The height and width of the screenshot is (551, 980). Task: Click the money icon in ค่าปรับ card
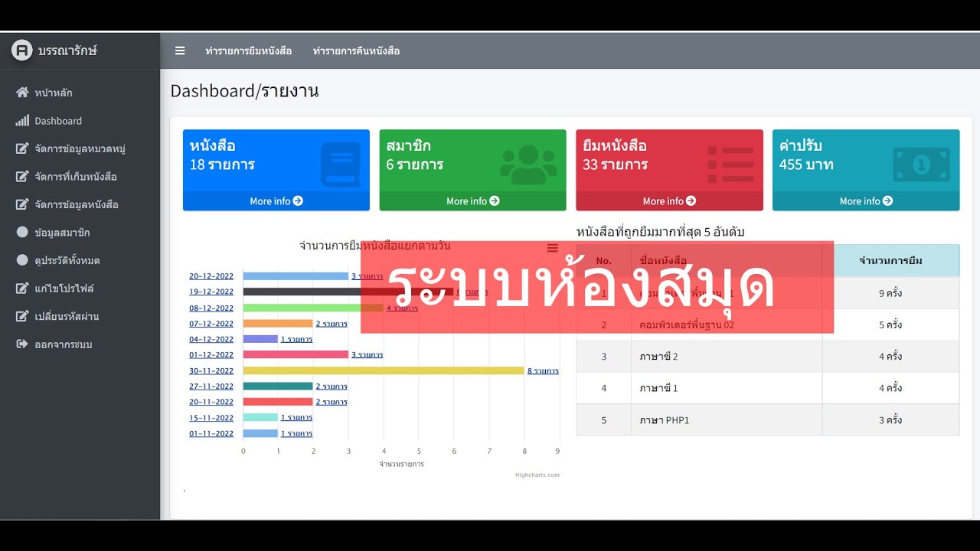(x=922, y=164)
